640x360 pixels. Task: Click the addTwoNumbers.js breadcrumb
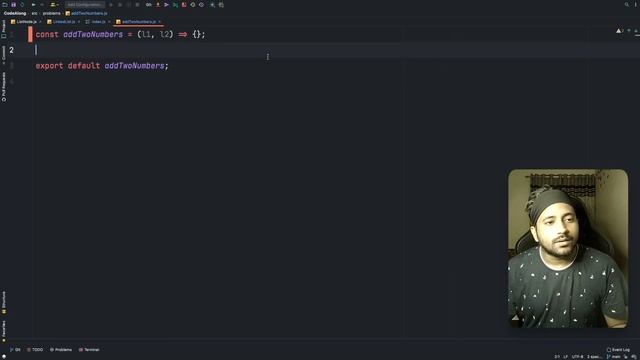86,13
